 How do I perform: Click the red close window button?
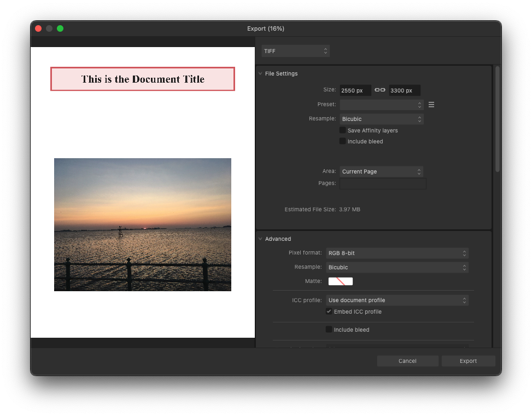38,28
